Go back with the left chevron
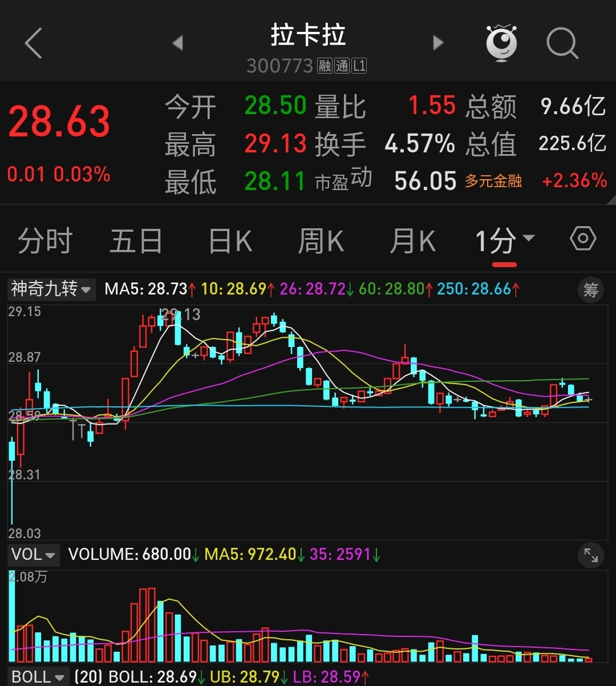The height and width of the screenshot is (686, 616). [33, 43]
